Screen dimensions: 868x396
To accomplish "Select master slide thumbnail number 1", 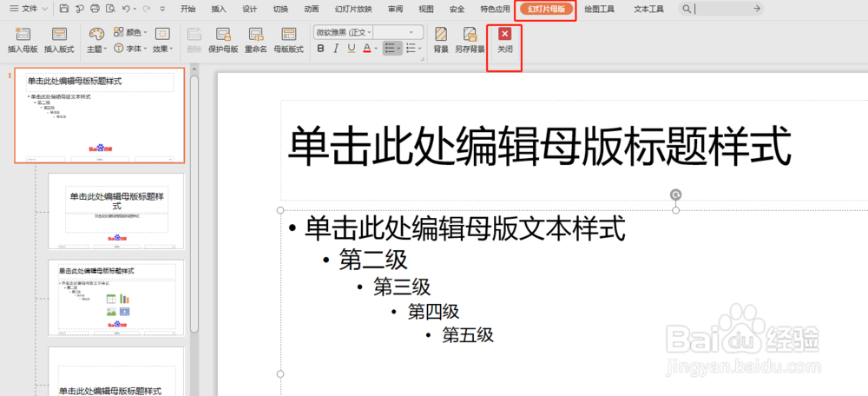I will coord(100,115).
